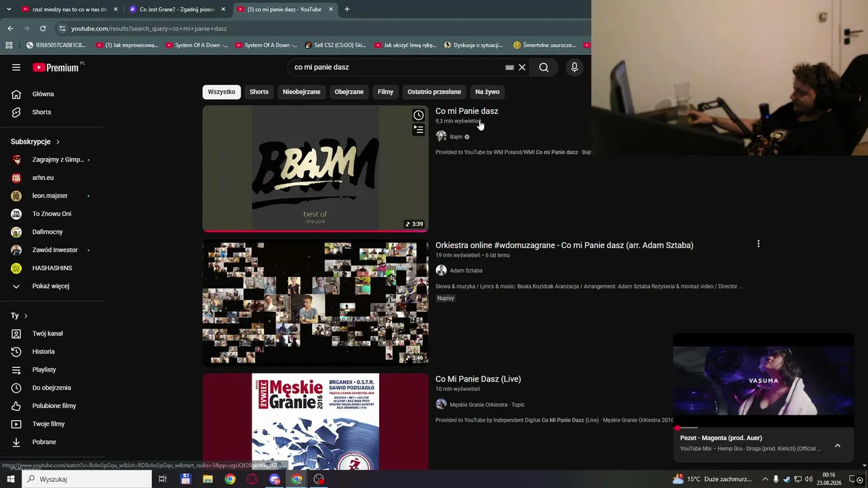This screenshot has height=488, width=868.
Task: Select the Obejrzane filter chip
Action: tap(349, 91)
